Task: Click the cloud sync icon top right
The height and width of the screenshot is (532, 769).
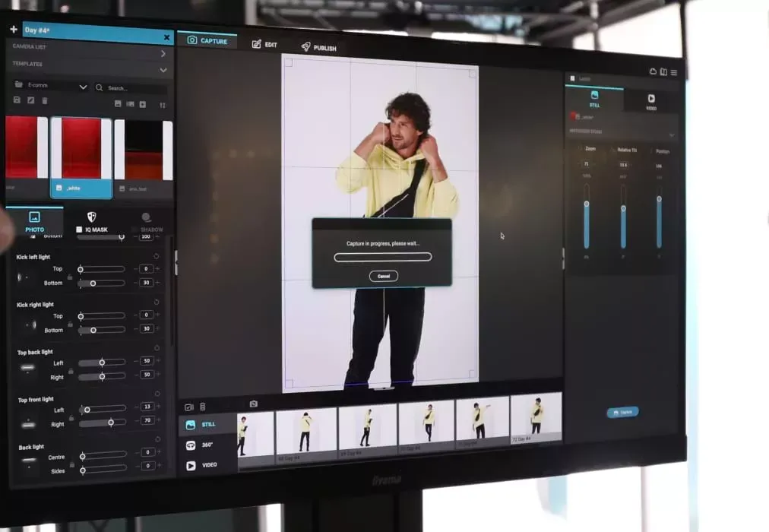Action: pyautogui.click(x=653, y=71)
